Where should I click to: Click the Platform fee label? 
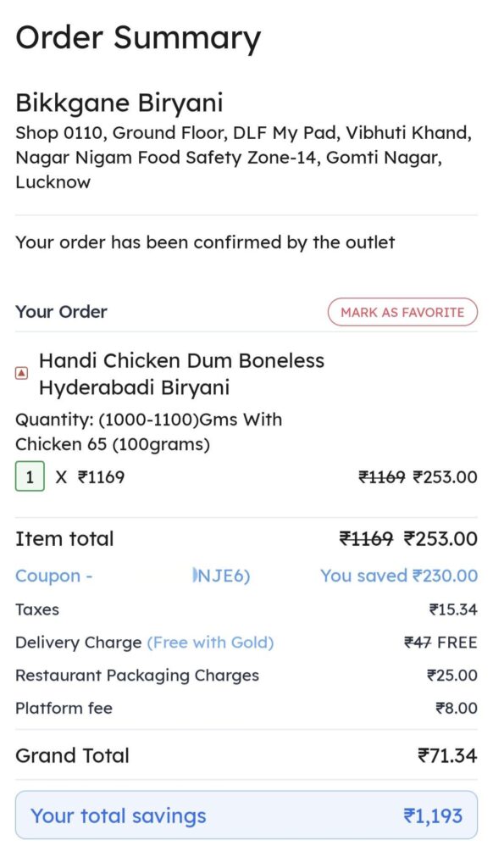63,709
